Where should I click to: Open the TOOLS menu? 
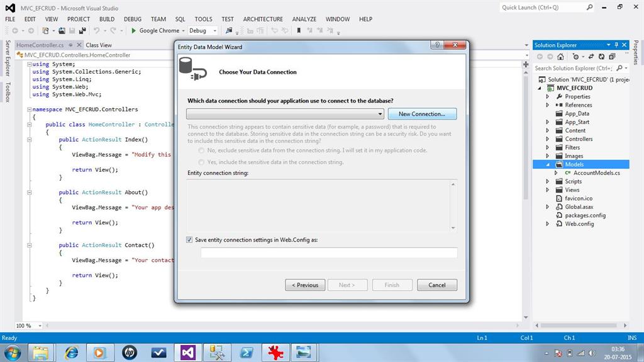[x=203, y=19]
